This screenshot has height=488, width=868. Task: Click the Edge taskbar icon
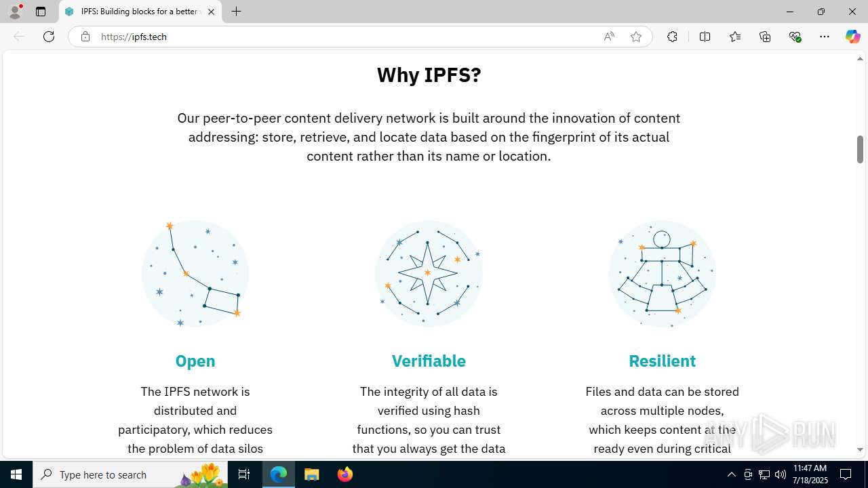279,474
